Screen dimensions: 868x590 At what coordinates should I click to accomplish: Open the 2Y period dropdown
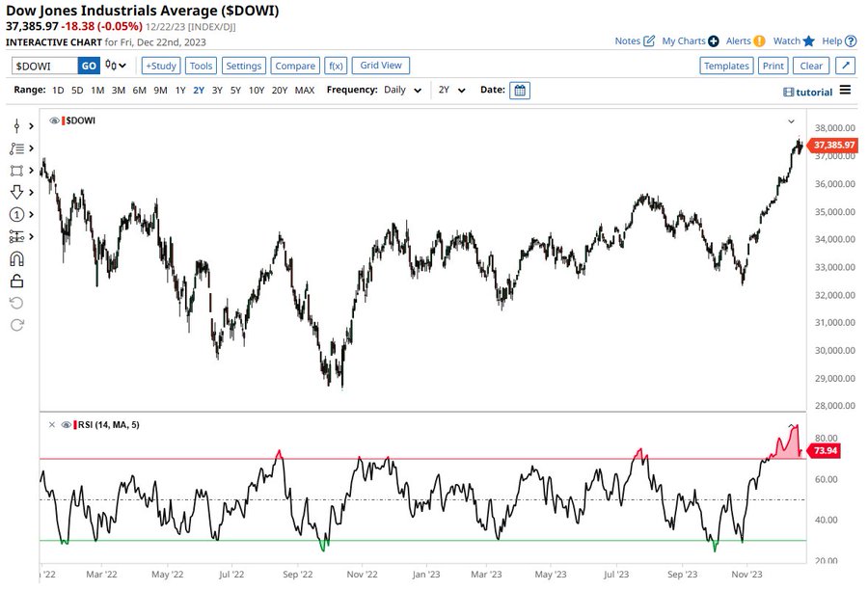point(451,90)
